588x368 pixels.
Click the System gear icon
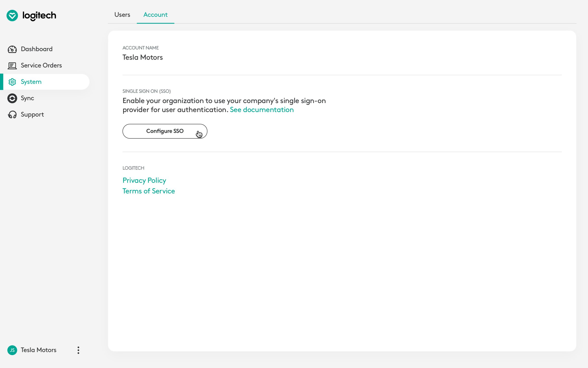[12, 82]
